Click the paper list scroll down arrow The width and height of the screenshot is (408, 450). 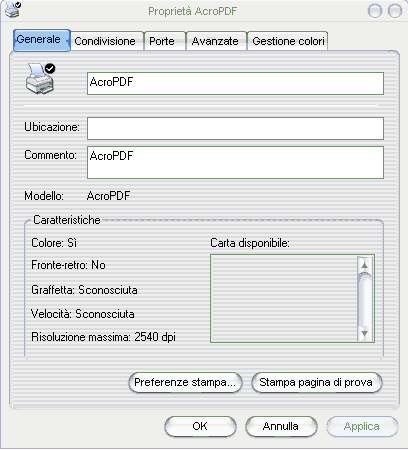tap(364, 333)
